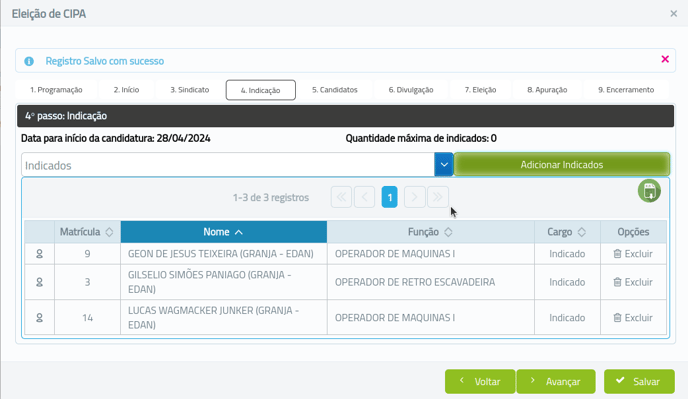Switch to the 3. Sindicato tab
This screenshot has height=399, width=688.
click(190, 90)
